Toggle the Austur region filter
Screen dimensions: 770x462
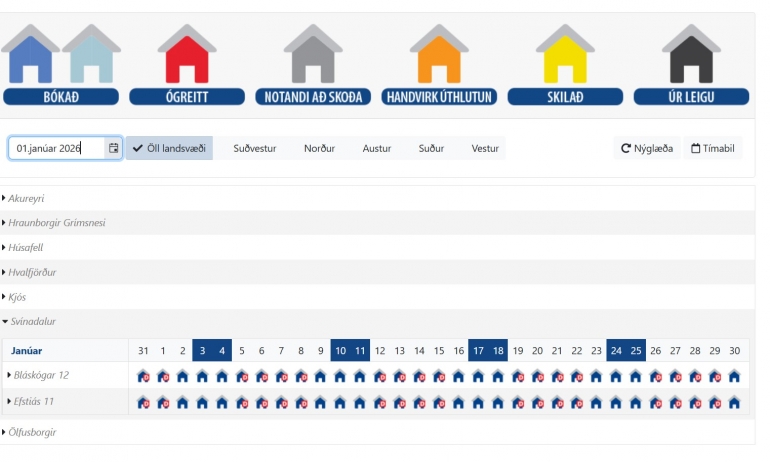pyautogui.click(x=377, y=148)
